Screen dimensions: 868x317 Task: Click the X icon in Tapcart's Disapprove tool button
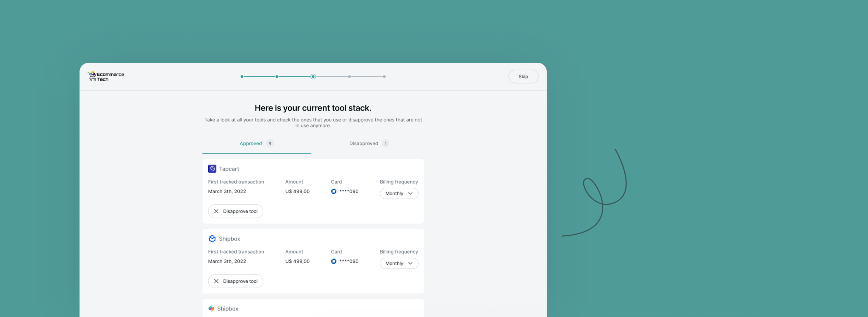216,211
